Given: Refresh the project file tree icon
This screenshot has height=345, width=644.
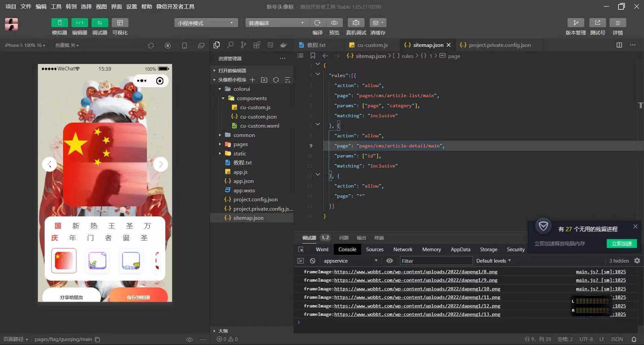Looking at the screenshot, I should tap(276, 80).
